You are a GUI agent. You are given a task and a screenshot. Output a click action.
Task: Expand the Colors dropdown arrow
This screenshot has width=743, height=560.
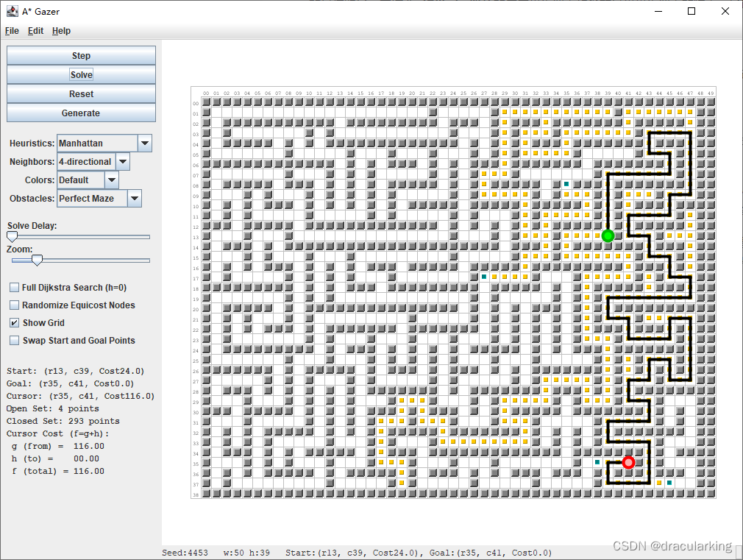tap(112, 180)
